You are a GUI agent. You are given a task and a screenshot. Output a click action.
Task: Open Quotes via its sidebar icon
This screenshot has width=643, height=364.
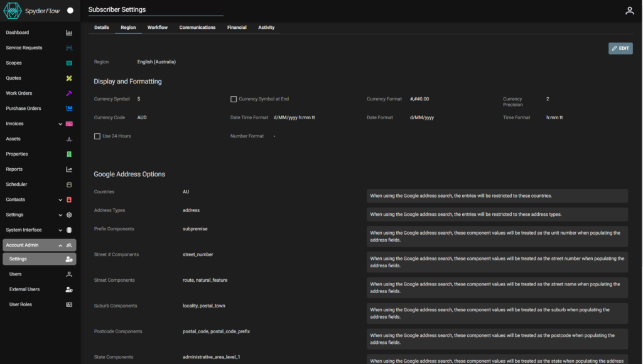coord(69,78)
